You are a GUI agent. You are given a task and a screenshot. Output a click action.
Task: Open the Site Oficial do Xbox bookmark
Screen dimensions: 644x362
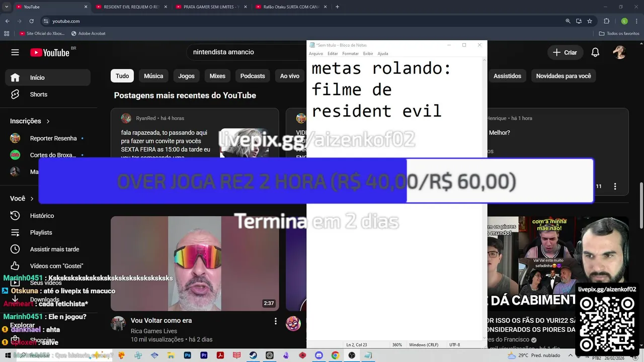pyautogui.click(x=42, y=34)
